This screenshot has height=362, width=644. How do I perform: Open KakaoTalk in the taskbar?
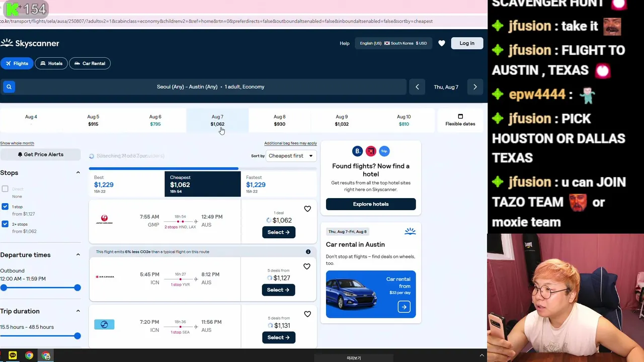[x=13, y=355]
